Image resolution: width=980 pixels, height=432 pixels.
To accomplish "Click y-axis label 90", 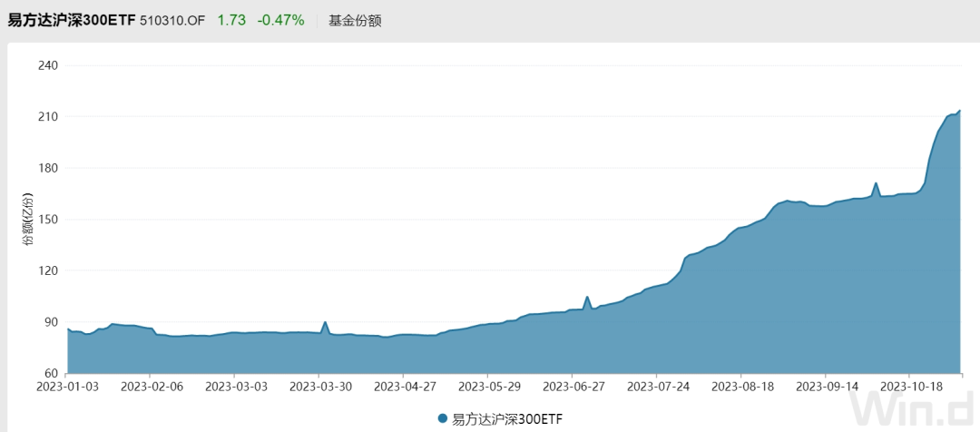I will pyautogui.click(x=51, y=322).
